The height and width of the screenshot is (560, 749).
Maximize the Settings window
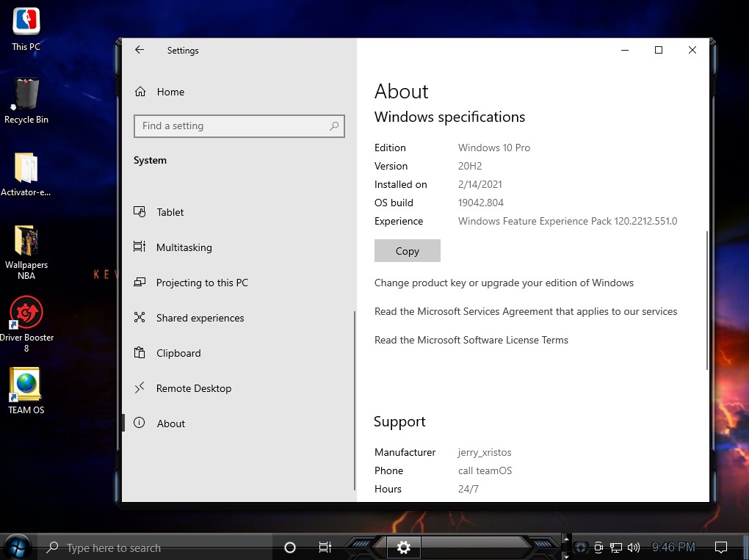[658, 50]
